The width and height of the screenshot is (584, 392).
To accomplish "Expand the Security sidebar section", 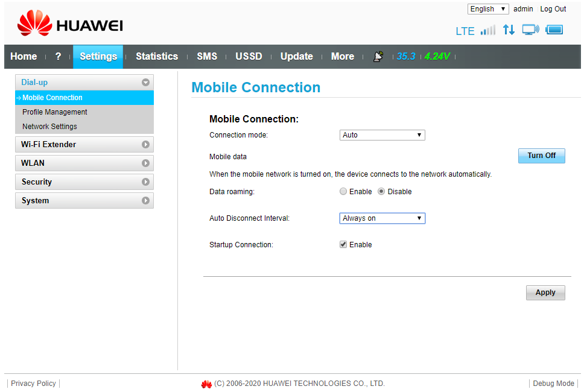I will (84, 182).
